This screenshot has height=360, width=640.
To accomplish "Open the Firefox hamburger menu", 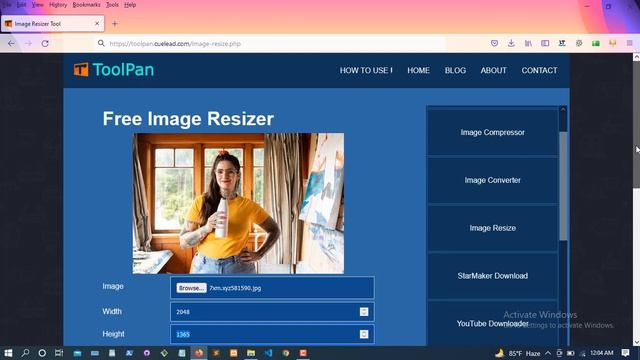I will (630, 43).
